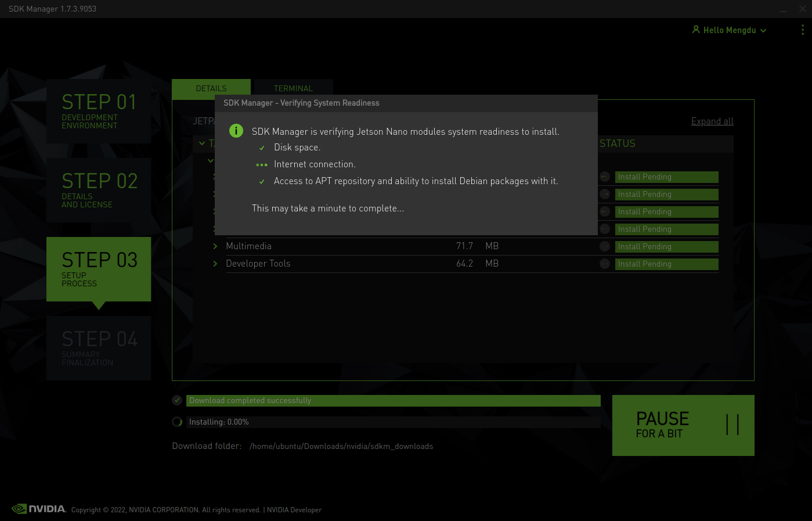Click Multimedia Install Pending status bar
Viewport: 812px width, 521px height.
[x=667, y=246]
